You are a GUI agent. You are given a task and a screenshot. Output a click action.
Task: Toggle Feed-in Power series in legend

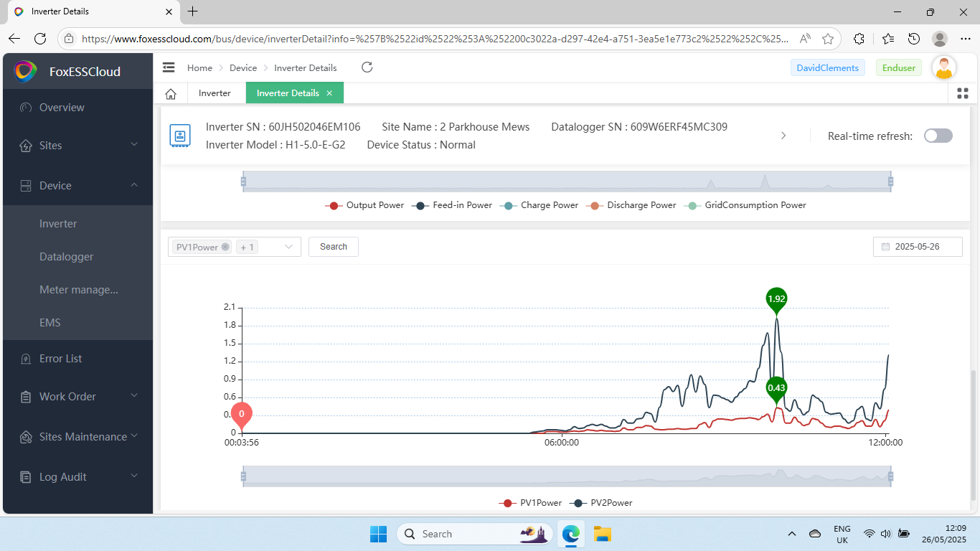[x=454, y=205]
